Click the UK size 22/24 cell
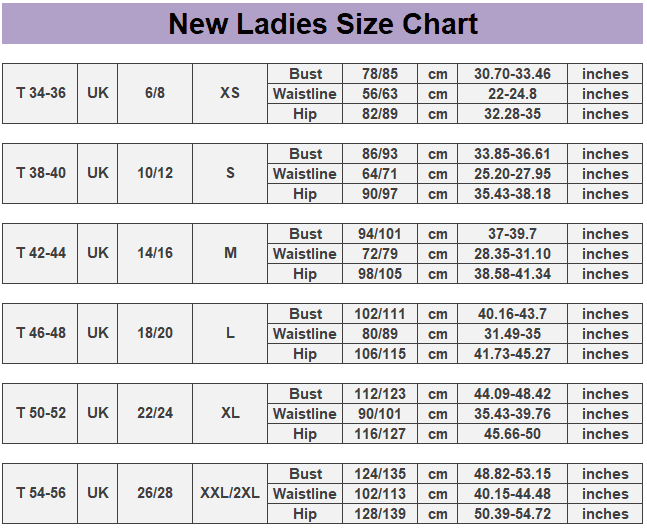The width and height of the screenshot is (647, 528). point(155,413)
